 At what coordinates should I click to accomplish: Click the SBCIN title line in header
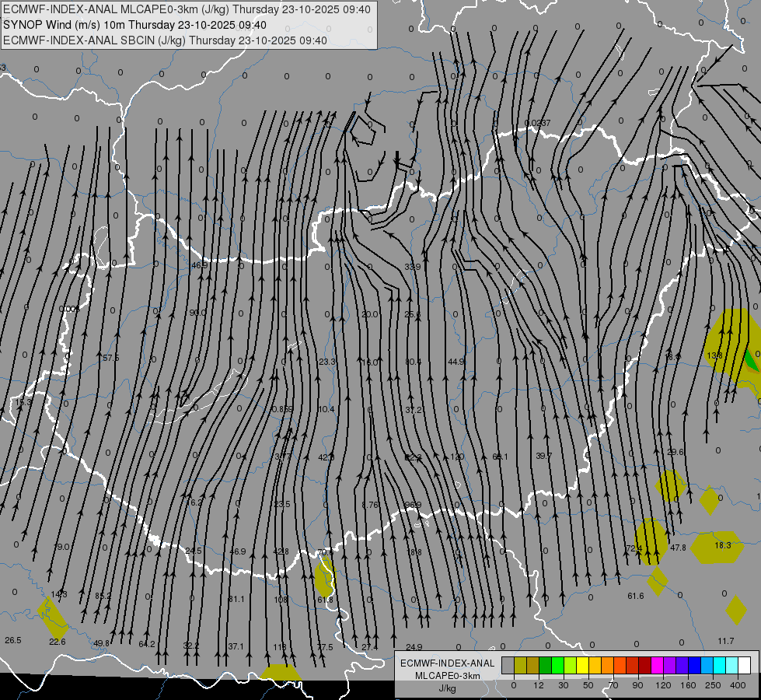pyautogui.click(x=165, y=40)
